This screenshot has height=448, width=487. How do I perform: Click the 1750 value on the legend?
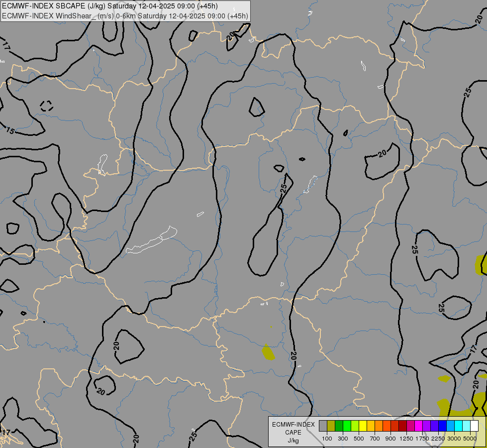(x=422, y=439)
